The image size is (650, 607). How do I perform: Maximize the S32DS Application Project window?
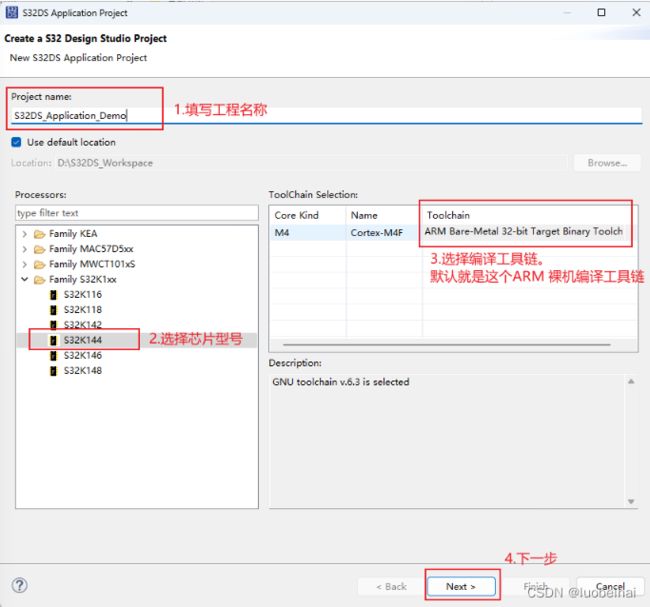click(601, 12)
